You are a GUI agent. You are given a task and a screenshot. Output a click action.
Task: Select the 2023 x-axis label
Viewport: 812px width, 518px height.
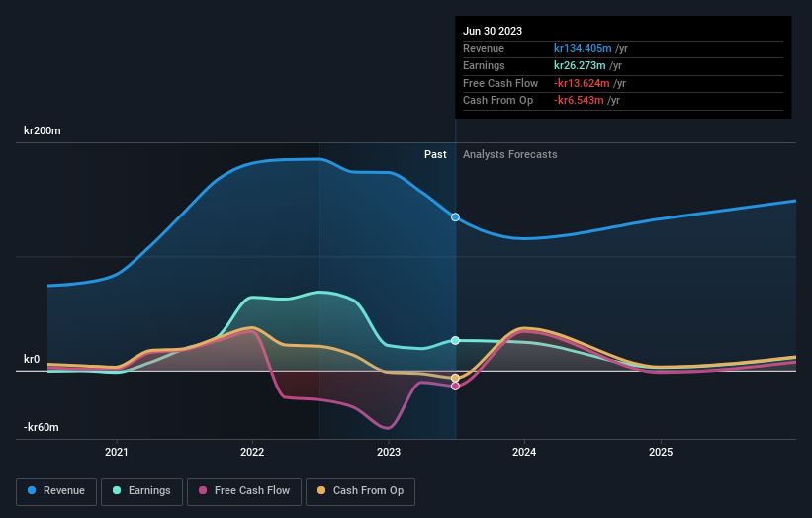click(x=389, y=452)
